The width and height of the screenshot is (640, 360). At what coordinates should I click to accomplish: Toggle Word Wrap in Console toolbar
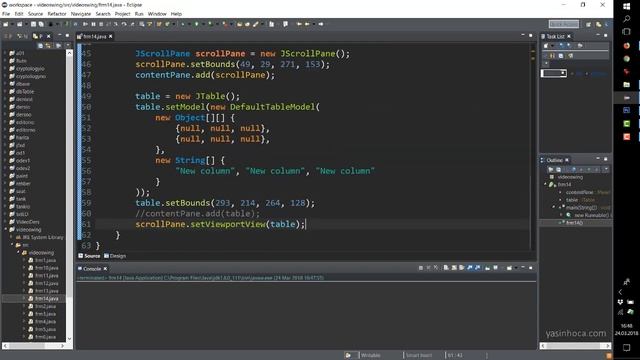[x=461, y=268]
